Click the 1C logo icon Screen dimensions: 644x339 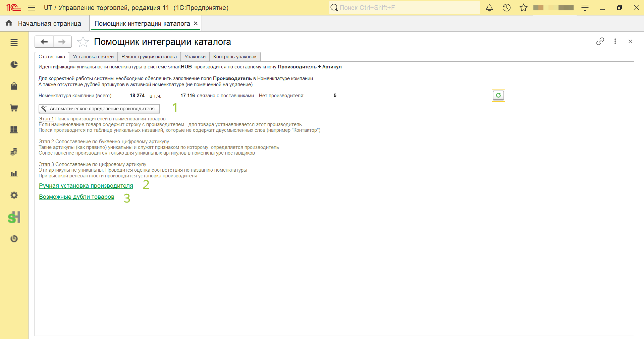pos(14,8)
